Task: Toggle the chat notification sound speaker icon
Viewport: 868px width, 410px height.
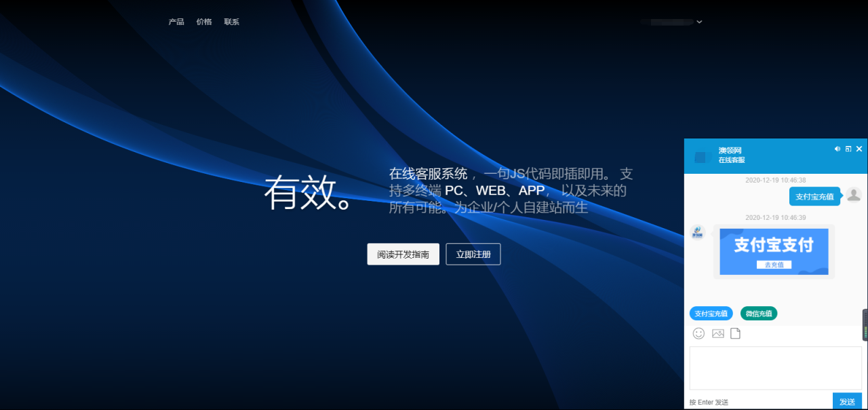Action: [837, 149]
